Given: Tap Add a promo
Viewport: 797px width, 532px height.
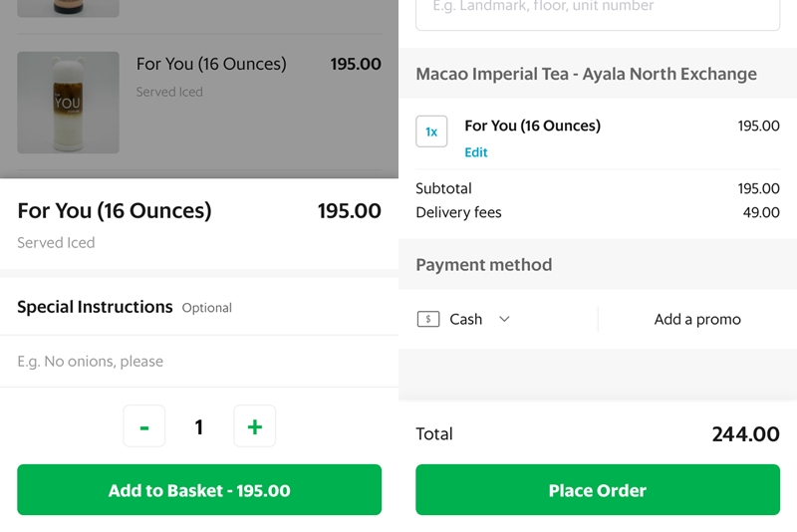Looking at the screenshot, I should pos(697,319).
